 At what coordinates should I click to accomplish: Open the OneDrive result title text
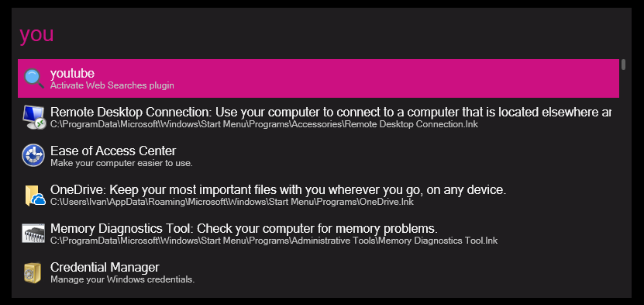click(x=278, y=190)
